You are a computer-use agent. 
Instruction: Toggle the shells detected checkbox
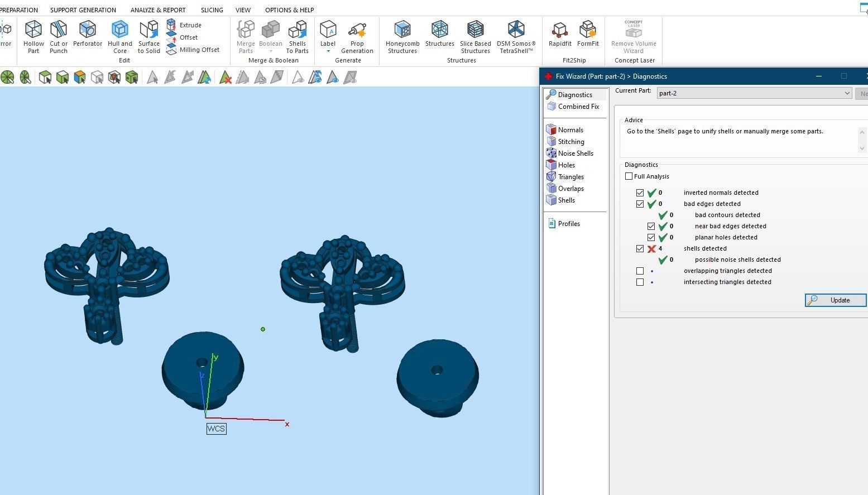[x=640, y=248]
